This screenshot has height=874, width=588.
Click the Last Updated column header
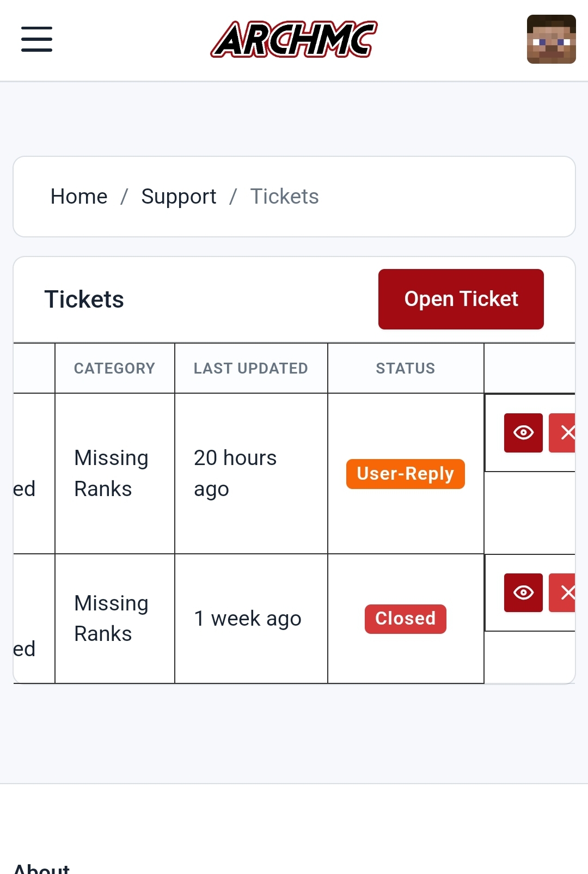tap(251, 368)
